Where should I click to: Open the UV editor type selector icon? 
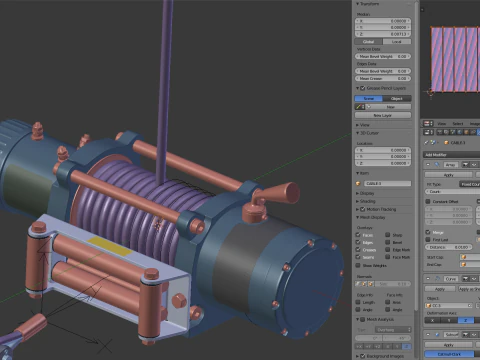[x=428, y=124]
